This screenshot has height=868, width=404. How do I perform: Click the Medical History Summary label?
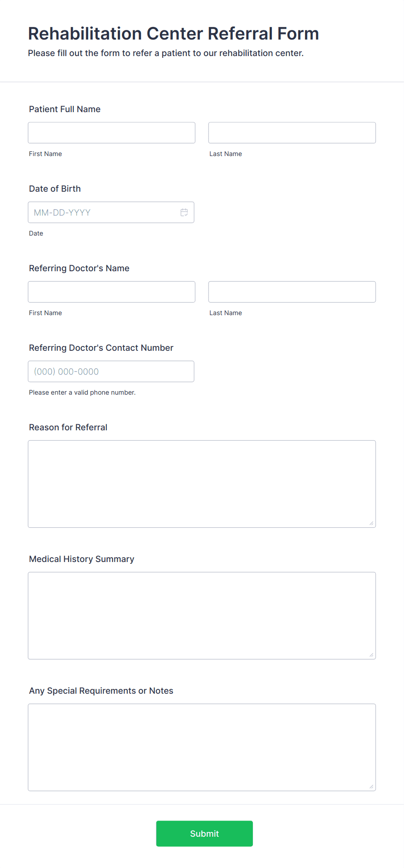point(82,559)
